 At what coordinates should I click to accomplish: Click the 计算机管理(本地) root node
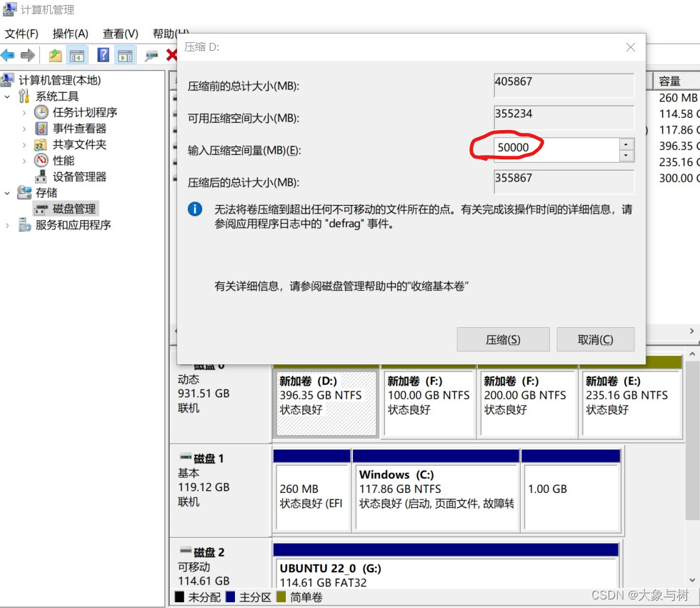[59, 80]
